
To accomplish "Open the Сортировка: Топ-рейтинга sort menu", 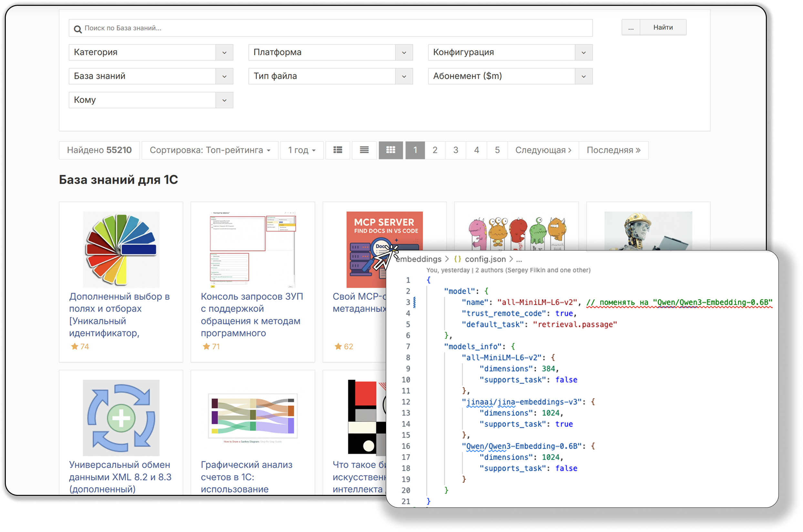I will [x=210, y=150].
